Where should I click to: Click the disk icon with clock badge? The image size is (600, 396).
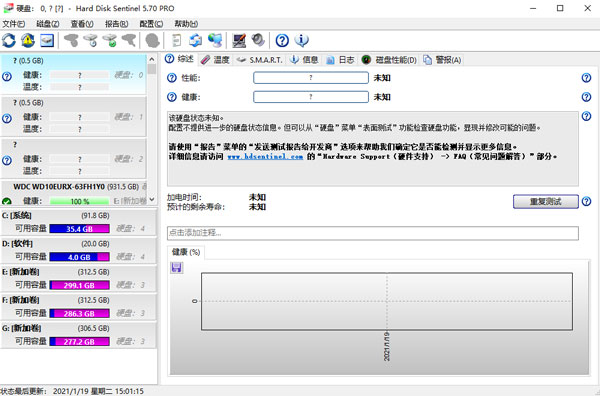click(x=91, y=40)
